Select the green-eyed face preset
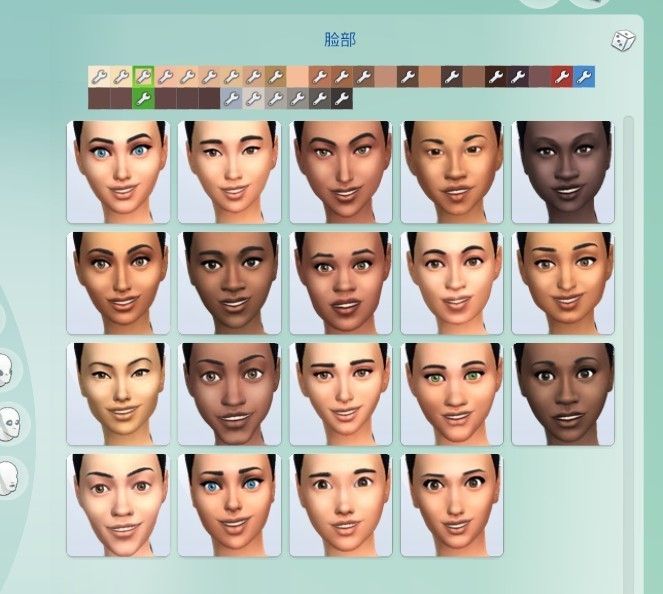The height and width of the screenshot is (594, 663). 452,394
